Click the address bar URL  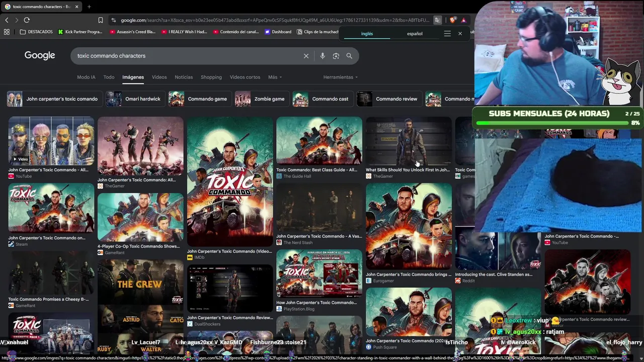click(x=275, y=20)
